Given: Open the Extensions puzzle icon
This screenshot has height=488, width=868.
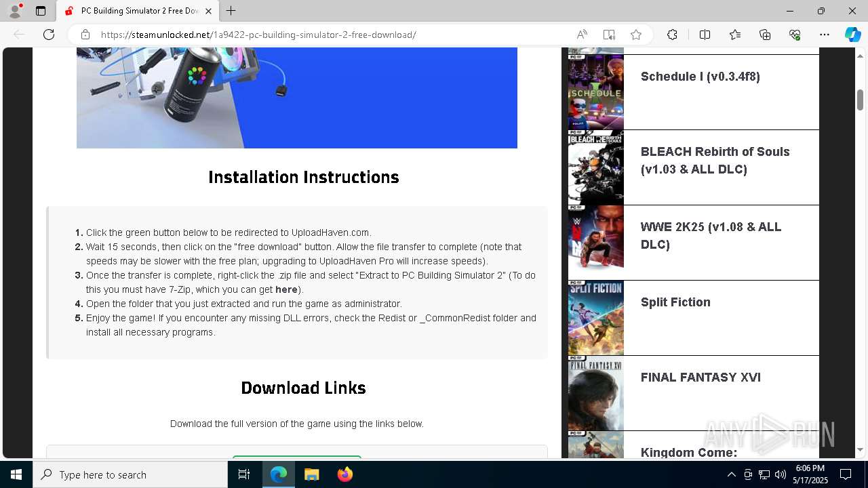Looking at the screenshot, I should tap(672, 35).
